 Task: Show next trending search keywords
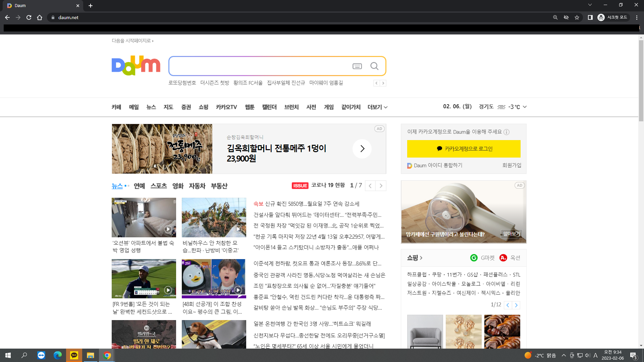[383, 83]
